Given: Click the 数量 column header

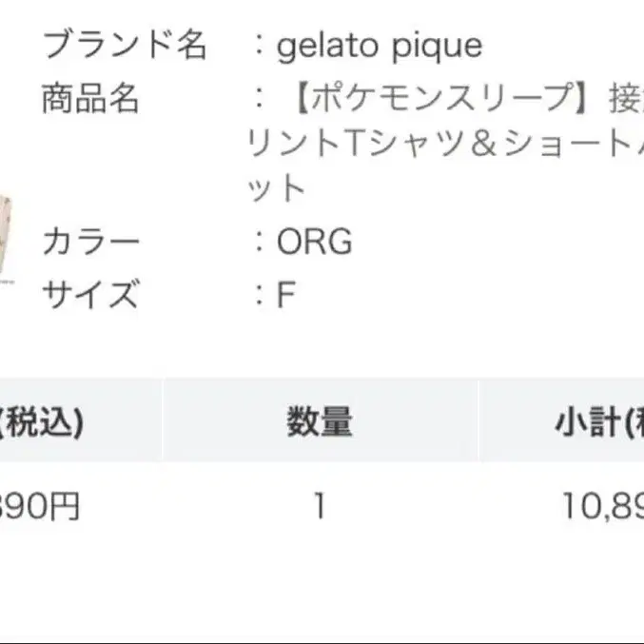Looking at the screenshot, I should 320,422.
